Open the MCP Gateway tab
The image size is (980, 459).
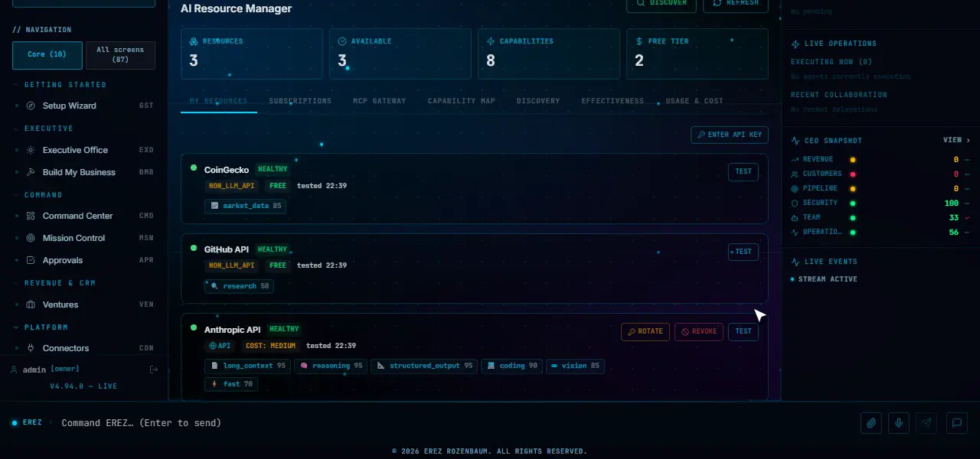[380, 101]
